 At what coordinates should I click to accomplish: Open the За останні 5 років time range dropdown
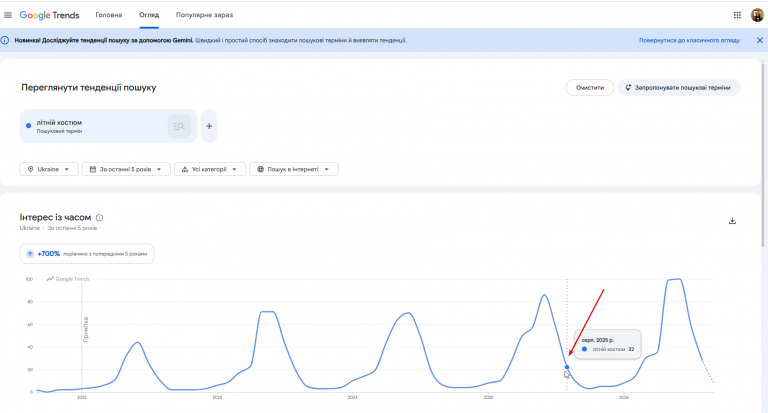126,169
